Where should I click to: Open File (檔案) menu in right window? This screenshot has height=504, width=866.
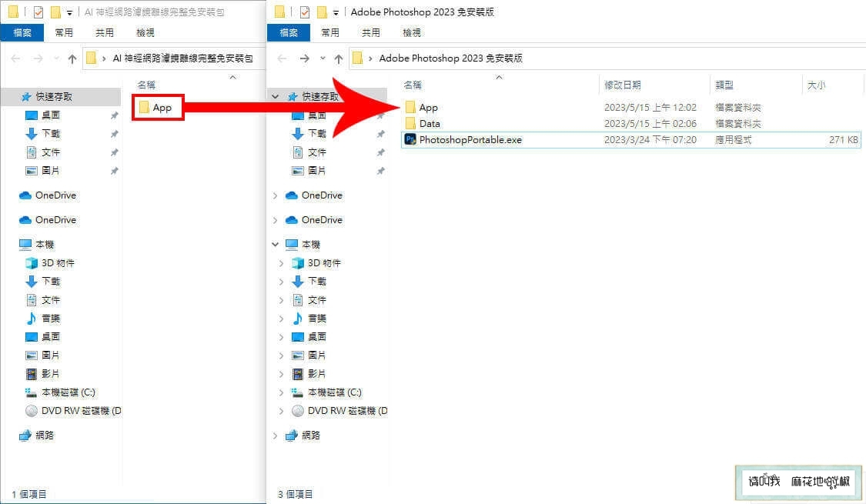tap(289, 32)
